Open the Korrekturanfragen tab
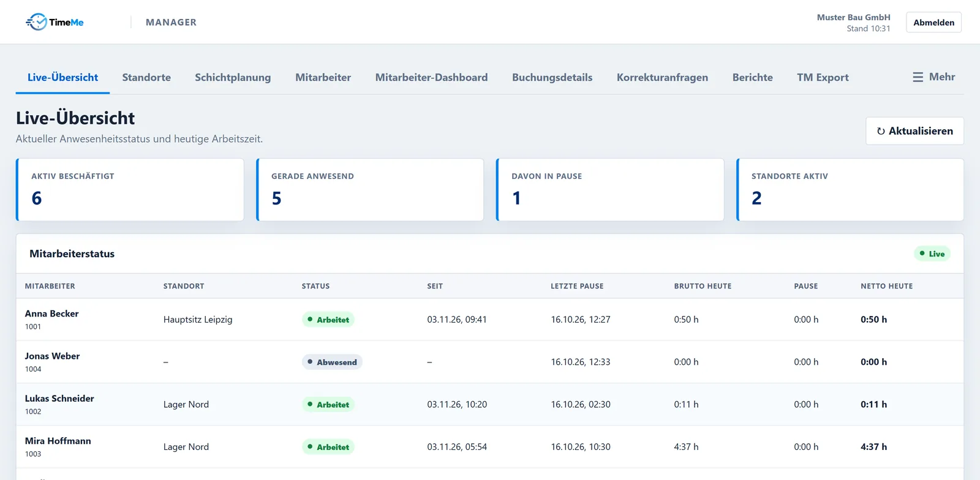 click(x=662, y=78)
